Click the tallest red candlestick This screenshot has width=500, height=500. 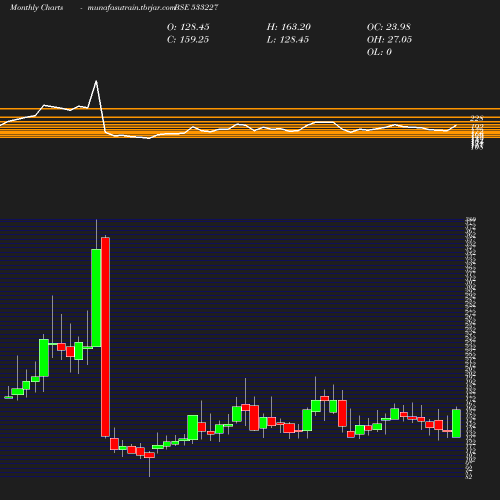pyautogui.click(x=105, y=337)
